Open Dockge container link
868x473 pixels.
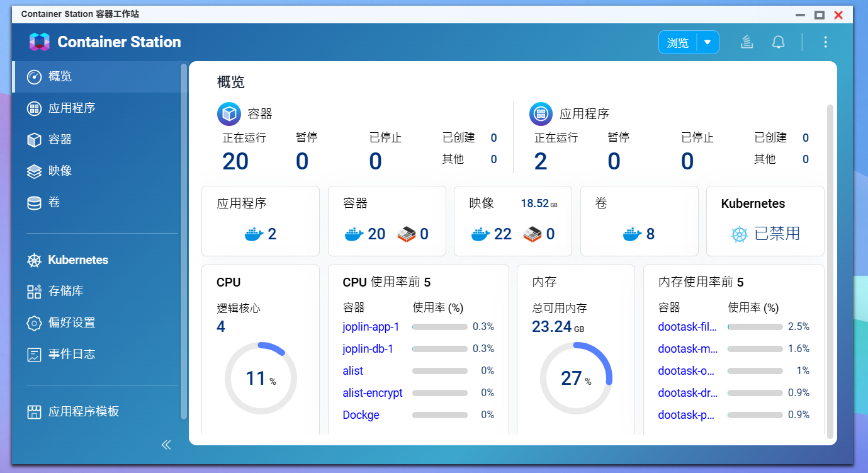coord(361,415)
